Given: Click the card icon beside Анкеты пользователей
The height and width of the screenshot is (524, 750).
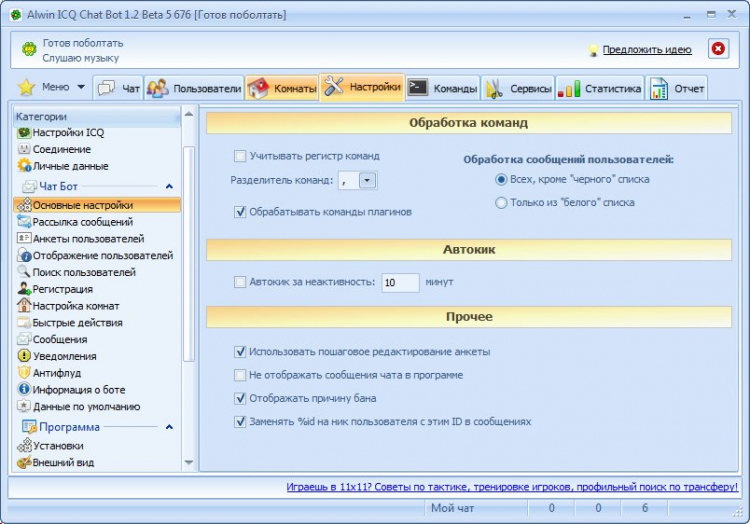Looking at the screenshot, I should 24,238.
